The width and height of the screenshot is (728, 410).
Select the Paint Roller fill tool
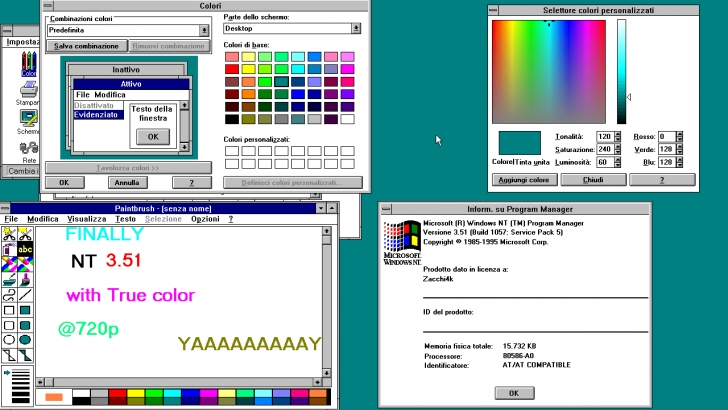coord(9,280)
